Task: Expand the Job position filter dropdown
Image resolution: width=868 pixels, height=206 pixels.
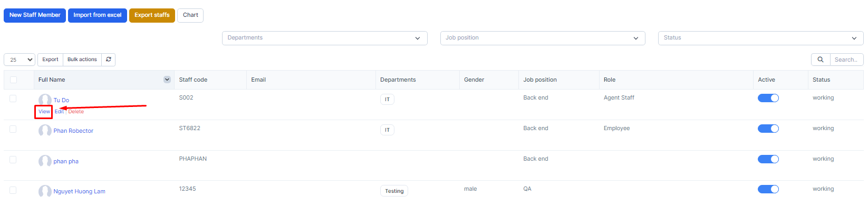Action: tap(543, 38)
